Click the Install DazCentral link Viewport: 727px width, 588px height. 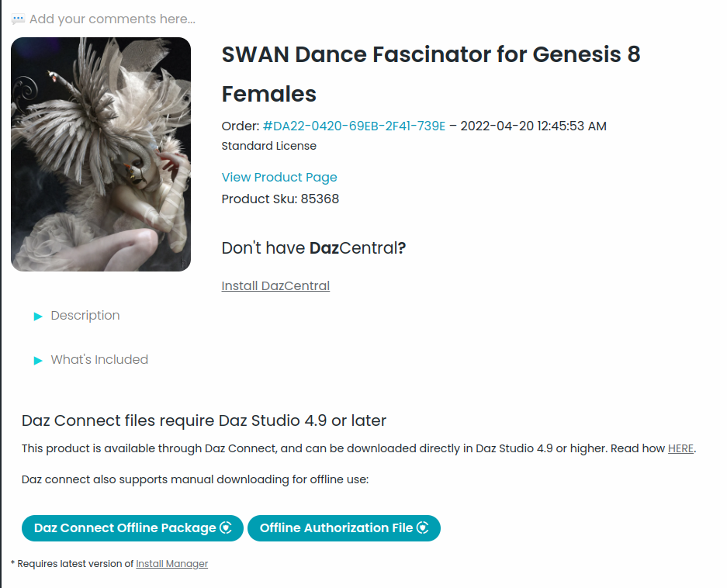click(x=275, y=285)
